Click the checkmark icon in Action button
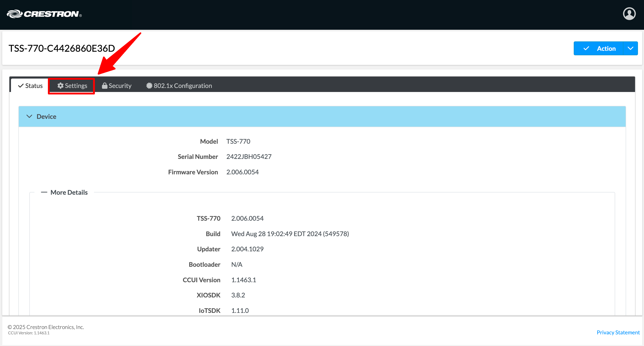The image size is (644, 346). click(x=586, y=49)
